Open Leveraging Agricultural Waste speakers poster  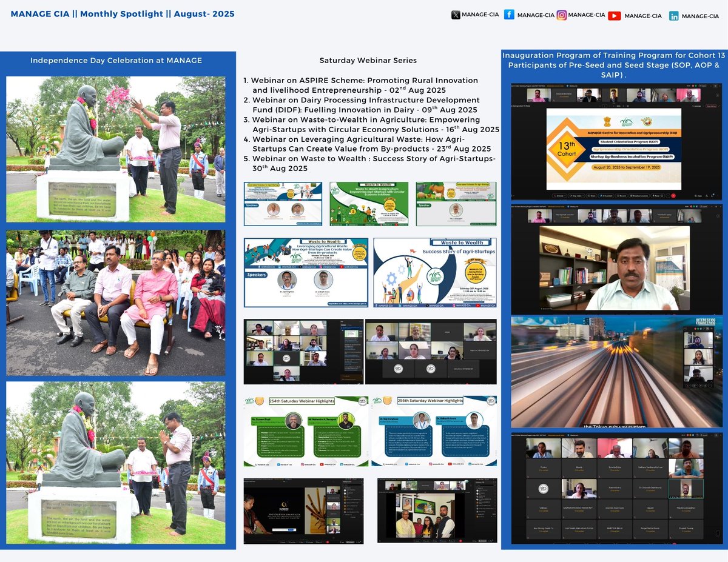(x=306, y=273)
